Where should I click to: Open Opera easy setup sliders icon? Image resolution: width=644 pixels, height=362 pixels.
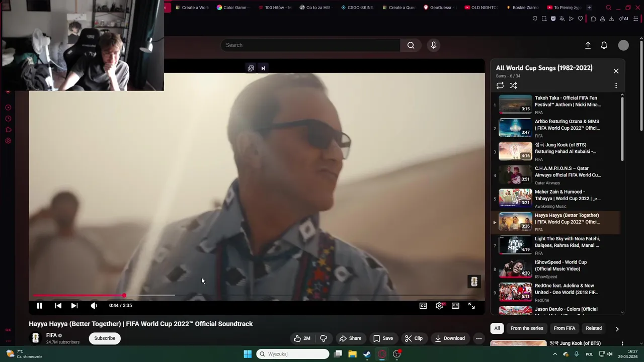click(x=635, y=19)
